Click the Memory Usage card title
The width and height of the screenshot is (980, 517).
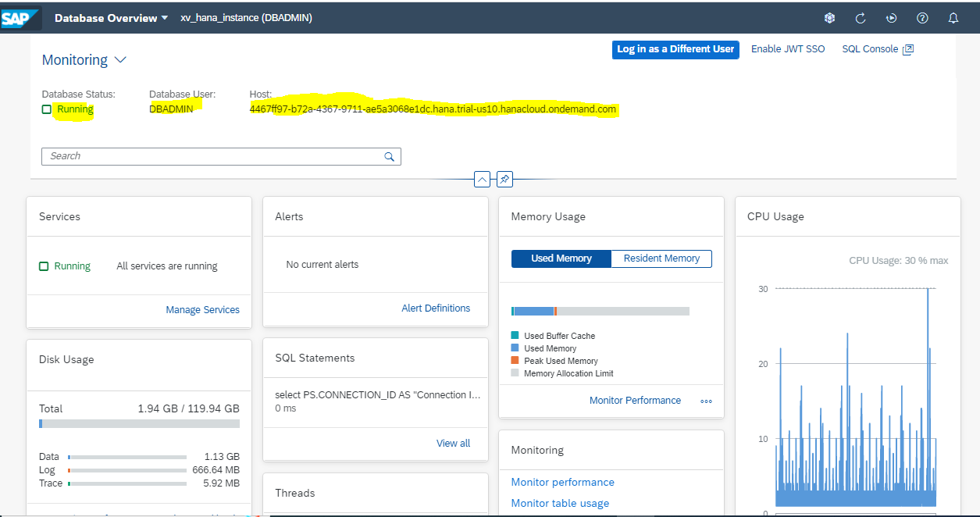point(548,216)
